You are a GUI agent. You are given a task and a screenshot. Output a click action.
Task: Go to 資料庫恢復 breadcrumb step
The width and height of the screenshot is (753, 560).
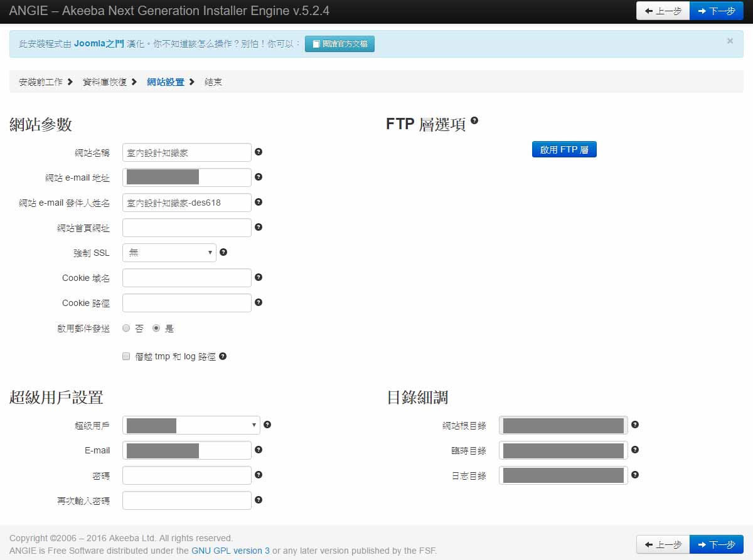tap(105, 82)
